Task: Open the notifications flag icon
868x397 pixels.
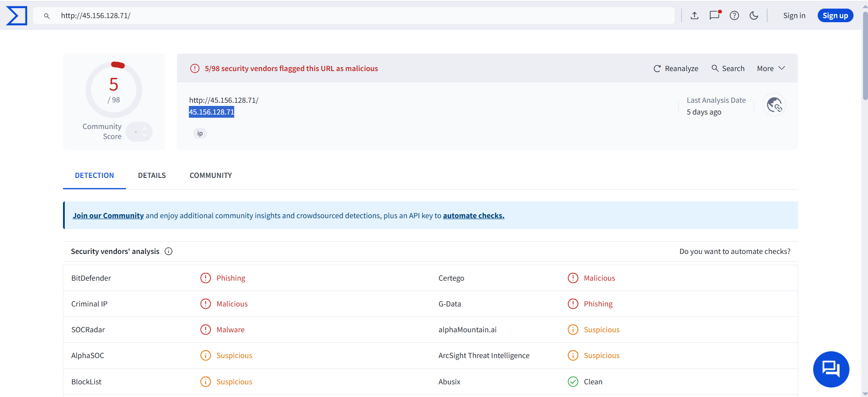Action: (x=714, y=15)
